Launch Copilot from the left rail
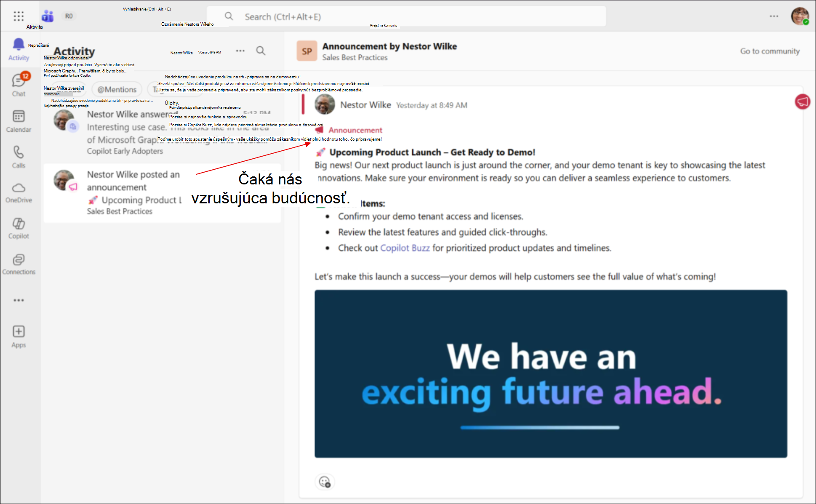The height and width of the screenshot is (504, 816). point(19,228)
